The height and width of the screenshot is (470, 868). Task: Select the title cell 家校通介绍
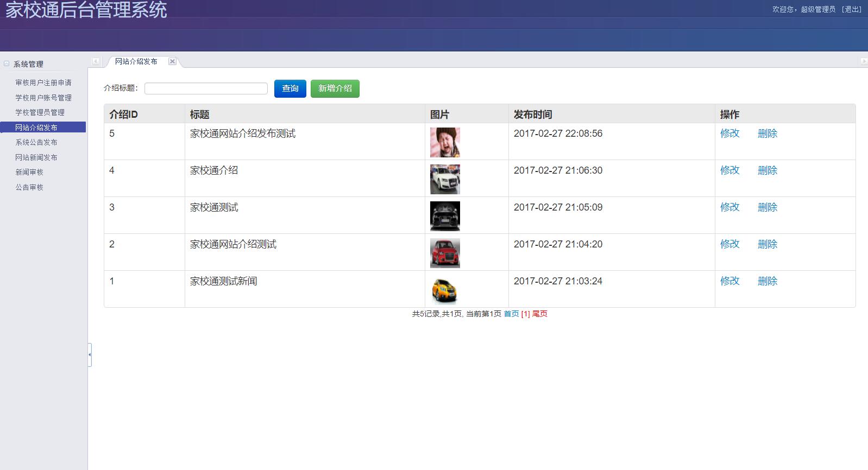pos(214,170)
